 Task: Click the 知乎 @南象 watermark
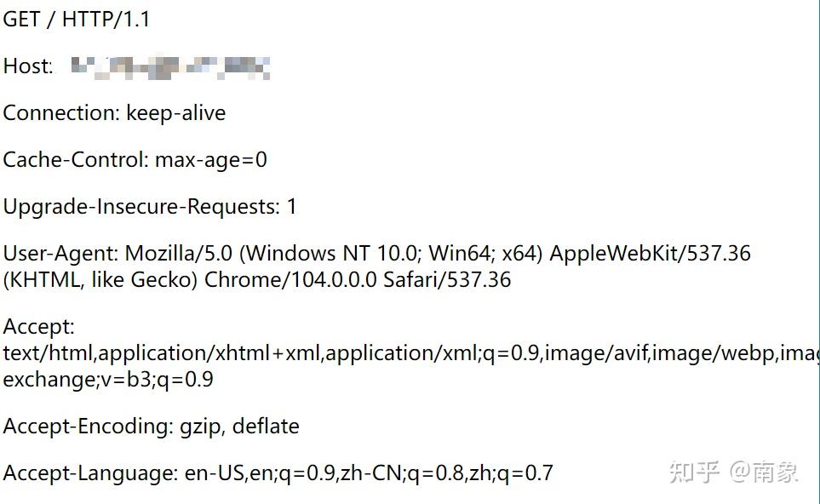tap(734, 472)
